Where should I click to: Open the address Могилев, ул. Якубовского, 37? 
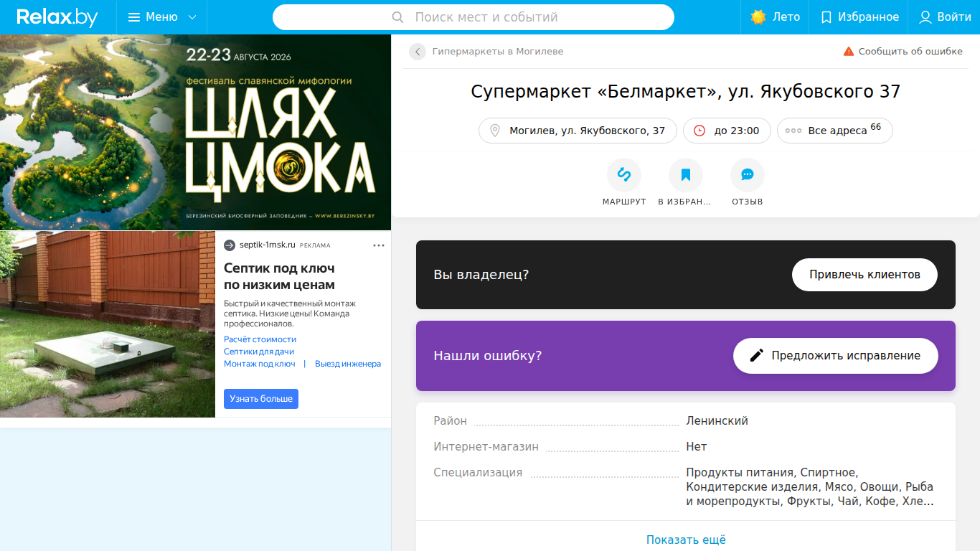click(578, 131)
